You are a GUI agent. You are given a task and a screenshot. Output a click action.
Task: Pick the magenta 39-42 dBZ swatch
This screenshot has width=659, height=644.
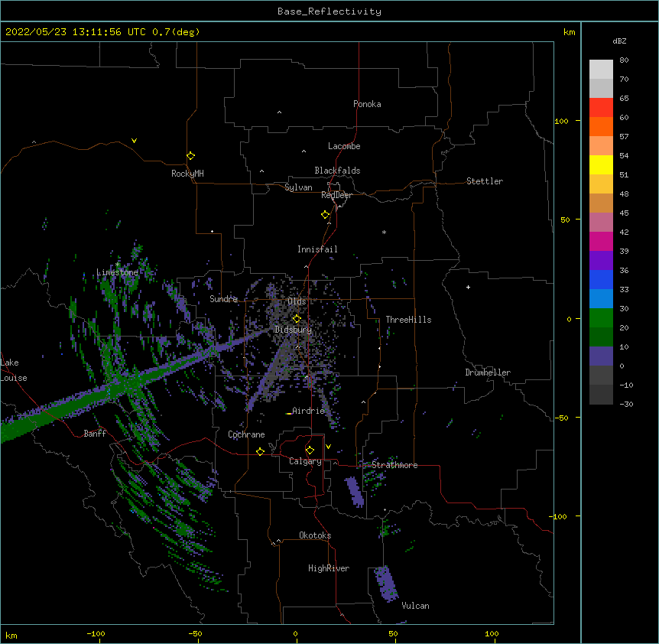[x=601, y=241]
